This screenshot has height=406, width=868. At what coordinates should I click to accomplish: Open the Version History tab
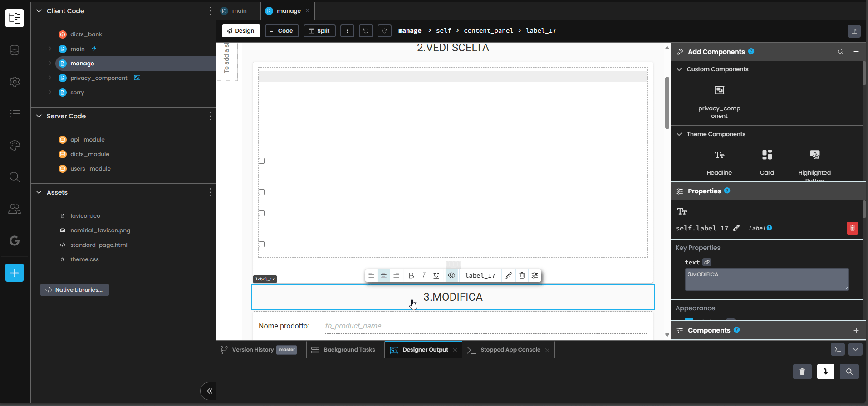253,350
